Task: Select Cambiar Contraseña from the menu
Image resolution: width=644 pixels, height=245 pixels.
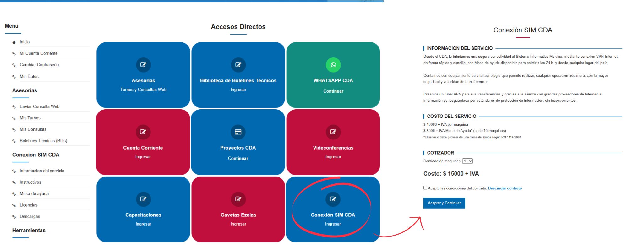Action: pyautogui.click(x=39, y=65)
